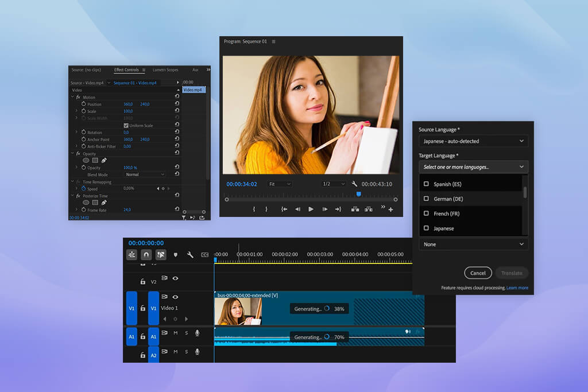Go to next keyframe on Video 1 track
Screen dimensions: 588x392
(187, 319)
